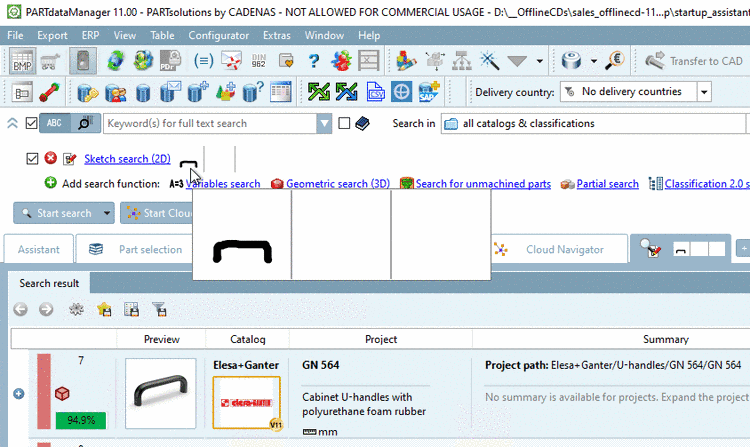Click the CSV file export icon
750x447 pixels.
coord(375,91)
